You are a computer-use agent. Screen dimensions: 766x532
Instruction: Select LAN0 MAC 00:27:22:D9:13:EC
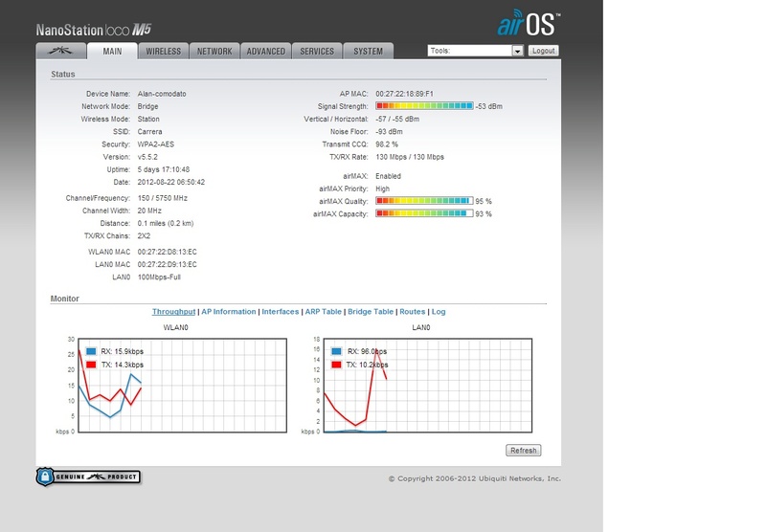point(167,264)
